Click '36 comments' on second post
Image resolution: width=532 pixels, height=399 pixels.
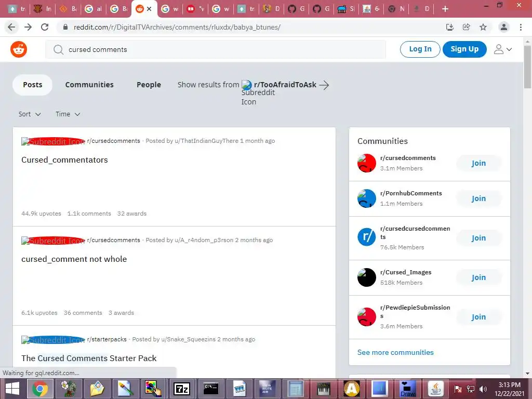tap(83, 313)
